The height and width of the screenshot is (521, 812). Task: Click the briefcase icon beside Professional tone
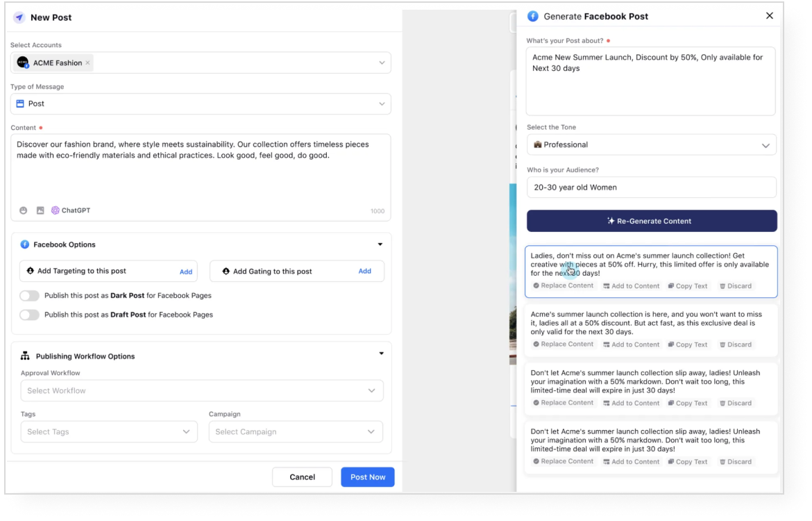click(x=538, y=144)
